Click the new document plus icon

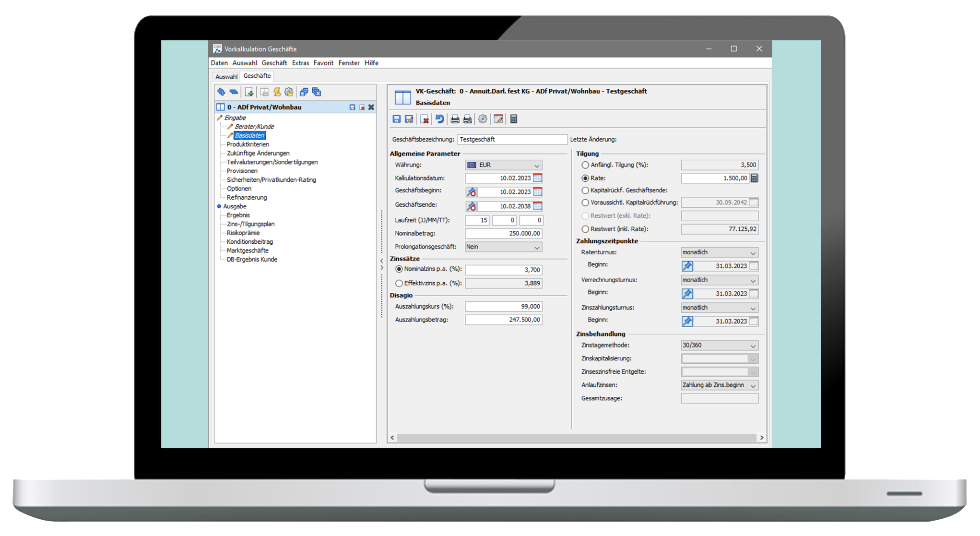click(x=249, y=92)
